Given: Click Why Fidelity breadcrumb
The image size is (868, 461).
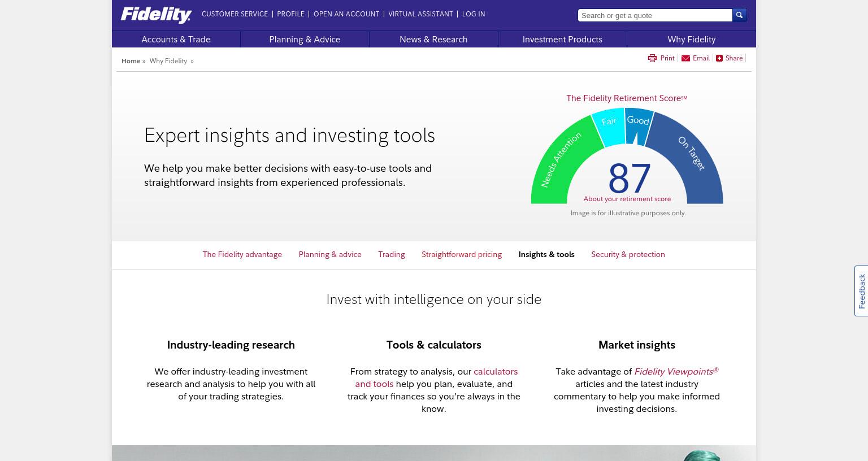Looking at the screenshot, I should (x=168, y=61).
